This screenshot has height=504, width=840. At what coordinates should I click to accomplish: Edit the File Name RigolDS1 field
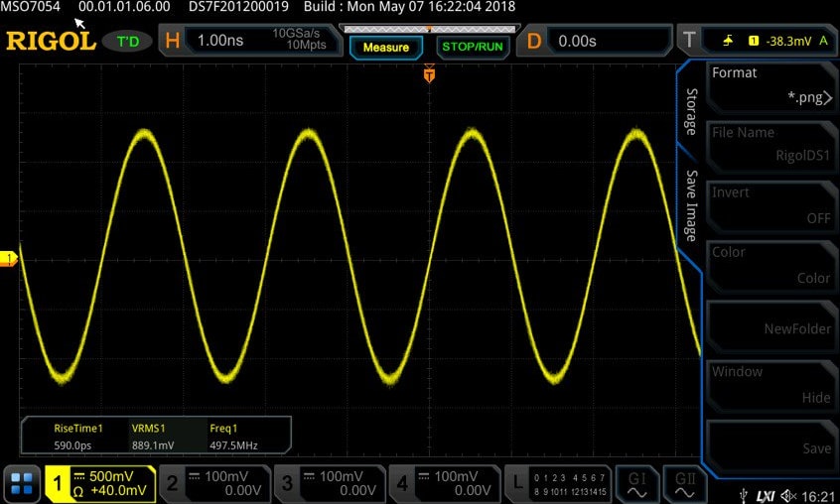770,146
